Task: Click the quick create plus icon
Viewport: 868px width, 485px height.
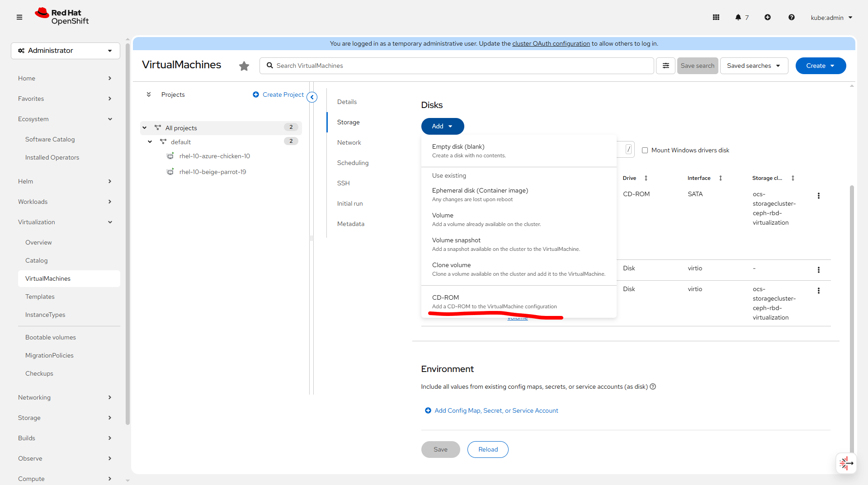Action: [768, 17]
